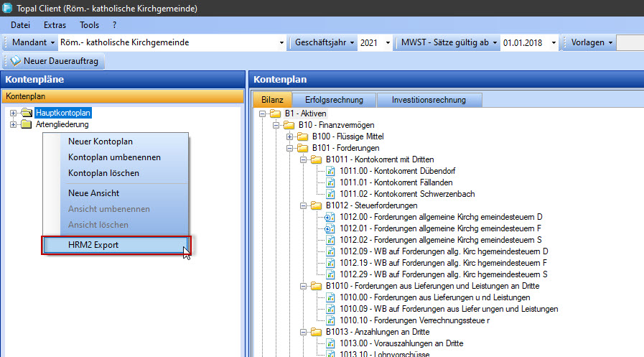This screenshot has height=357, width=644.
Task: Click the Hauptkontoplan folder icon
Action: tap(27, 113)
